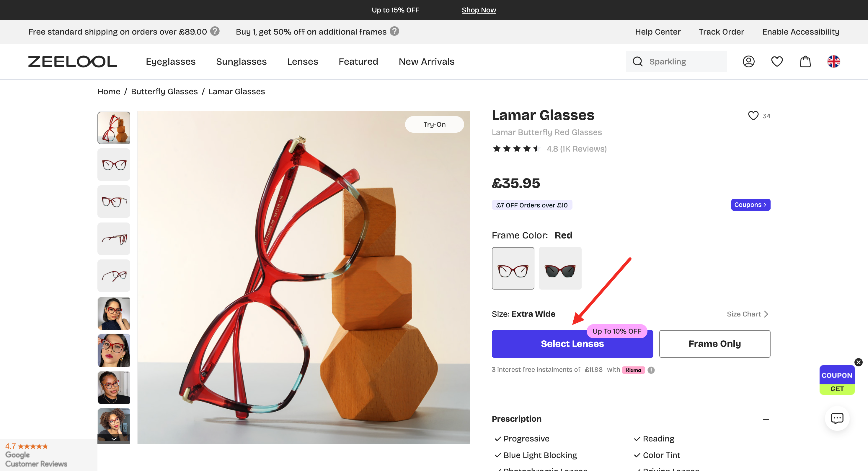Viewport: 868px width, 471px height.
Task: Favorite Lamar Glasses with heart icon
Action: tap(753, 116)
